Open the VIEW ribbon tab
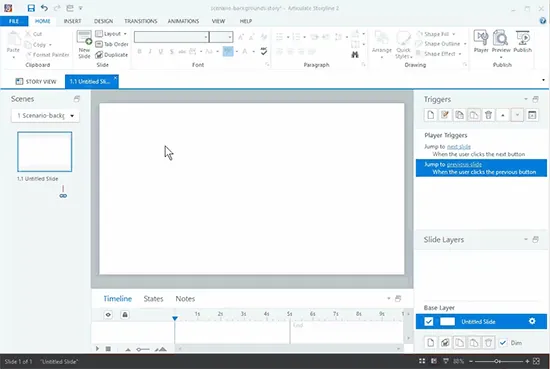This screenshot has width=550, height=369. [x=218, y=21]
